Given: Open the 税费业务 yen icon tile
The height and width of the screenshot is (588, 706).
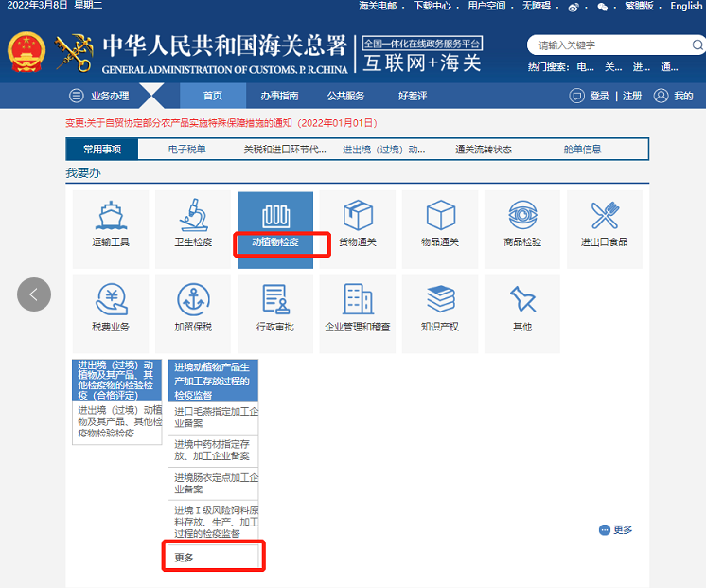Looking at the screenshot, I should pos(111,313).
